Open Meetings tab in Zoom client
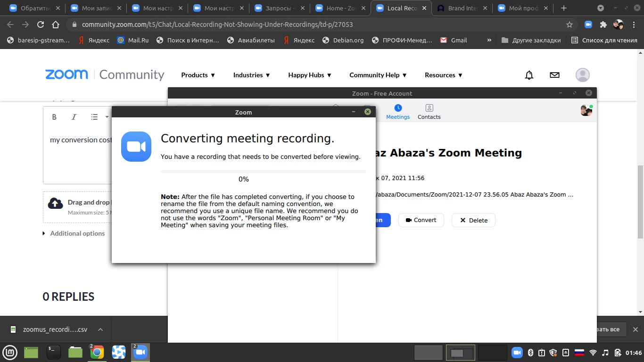Image resolution: width=644 pixels, height=362 pixels. point(398,112)
